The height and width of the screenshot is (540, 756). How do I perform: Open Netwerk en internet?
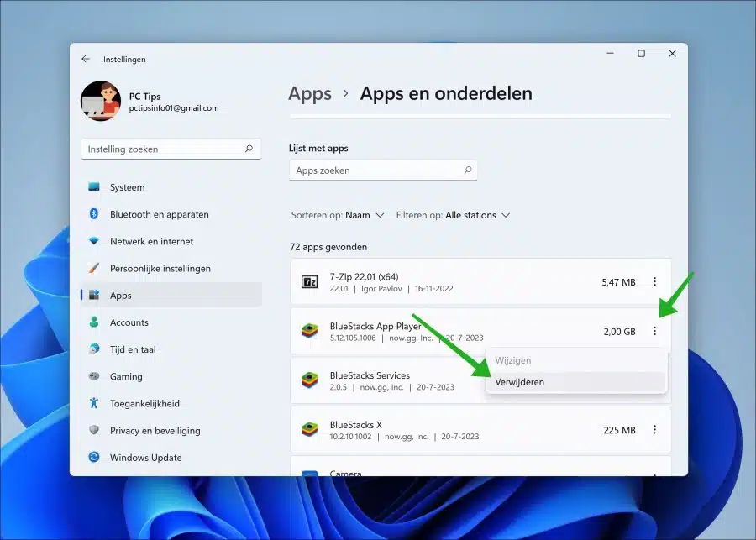click(x=171, y=241)
